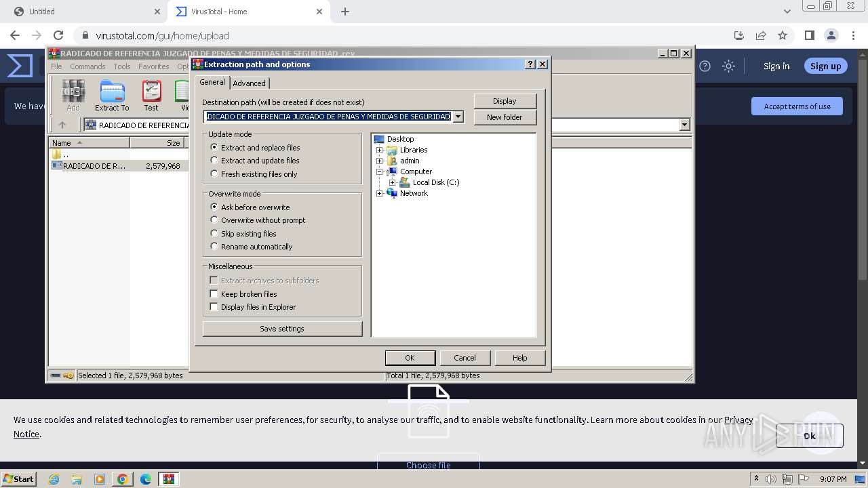
Task: Select Rename automatically option
Action: tap(252, 247)
